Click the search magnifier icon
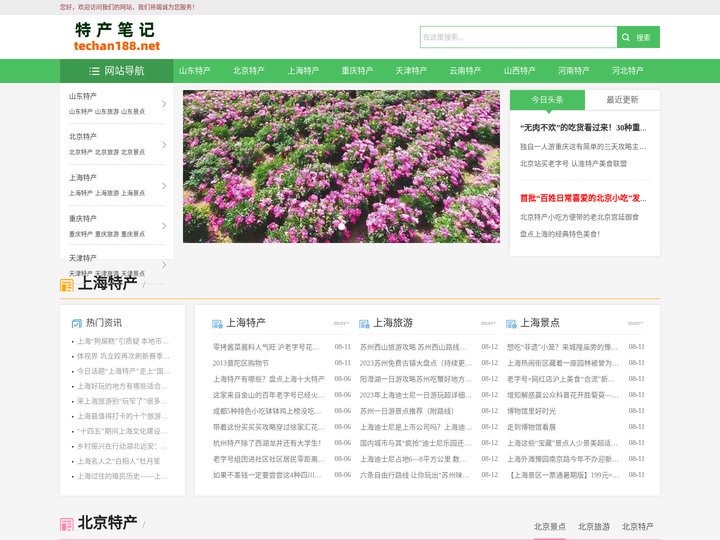720x540 pixels. (625, 37)
